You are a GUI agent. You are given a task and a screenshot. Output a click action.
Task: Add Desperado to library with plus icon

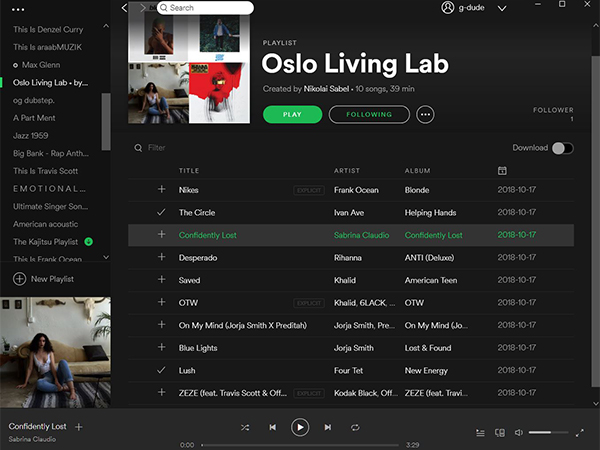coord(161,257)
